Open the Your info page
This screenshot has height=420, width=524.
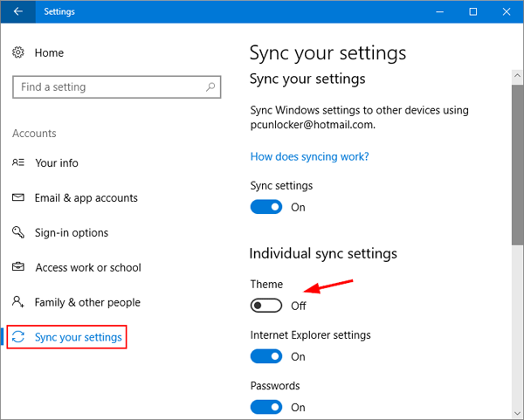[57, 163]
